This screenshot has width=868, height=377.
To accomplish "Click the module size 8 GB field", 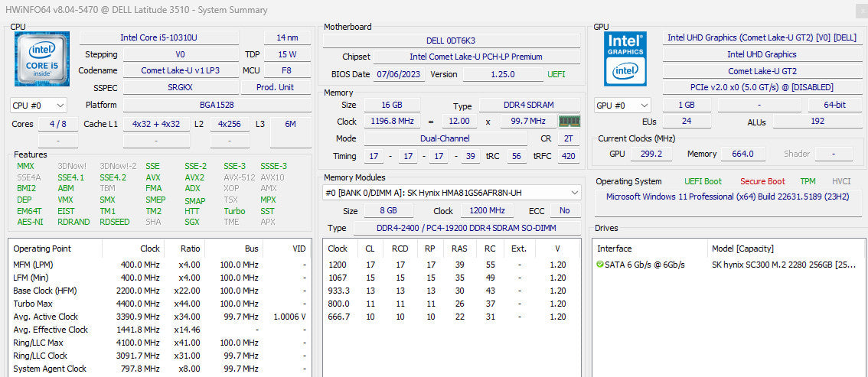I will [x=389, y=210].
